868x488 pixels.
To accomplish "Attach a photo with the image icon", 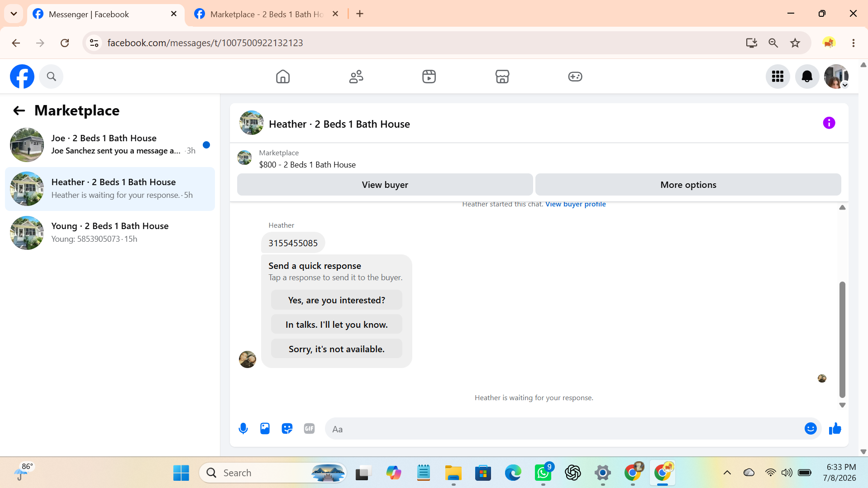I will [x=265, y=429].
